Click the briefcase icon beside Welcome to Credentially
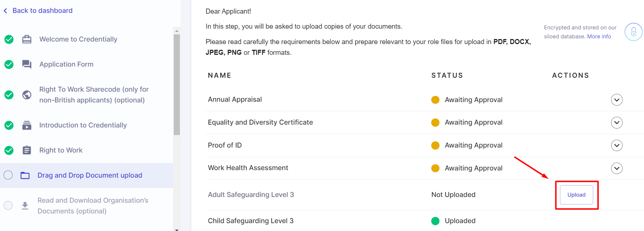Screen dimensions: 644x231 click(27, 39)
